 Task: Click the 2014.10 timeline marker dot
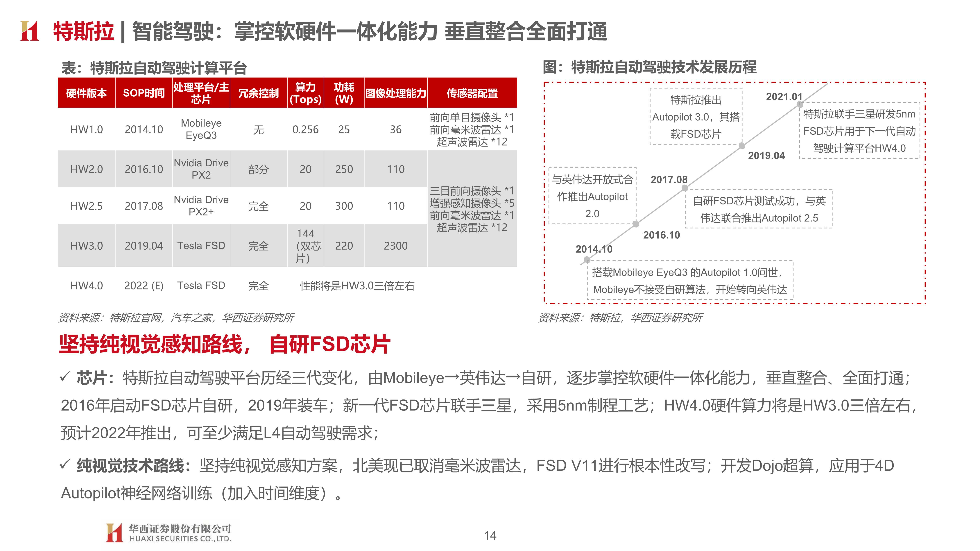pyautogui.click(x=587, y=260)
